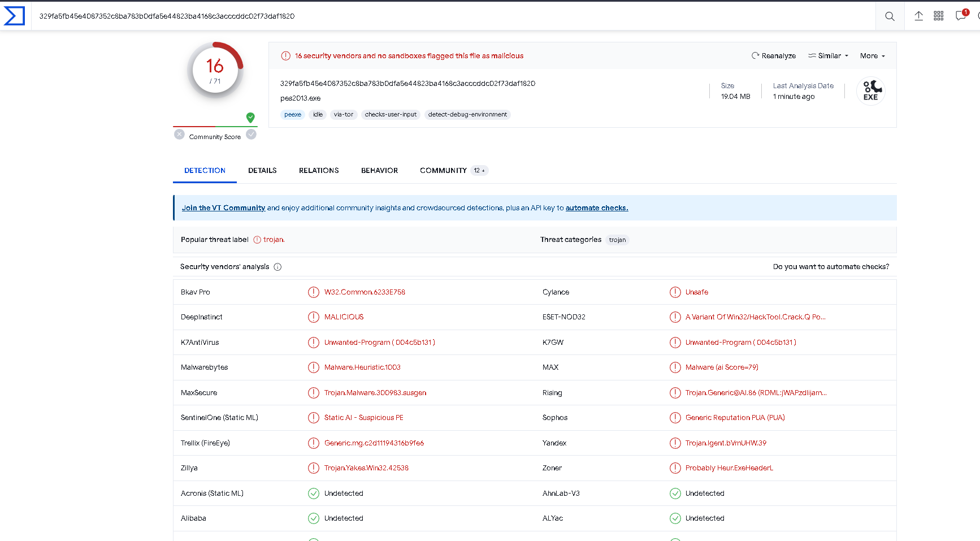Screen dimensions: 980x541
Task: Click the pes2013.exe file name
Action: 300,98
